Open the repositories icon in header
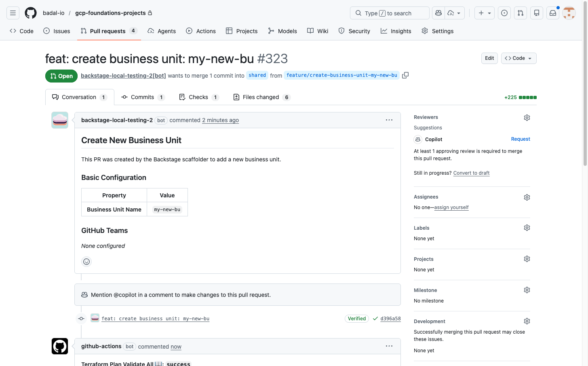Screen dimensions: 588x366 537,13
